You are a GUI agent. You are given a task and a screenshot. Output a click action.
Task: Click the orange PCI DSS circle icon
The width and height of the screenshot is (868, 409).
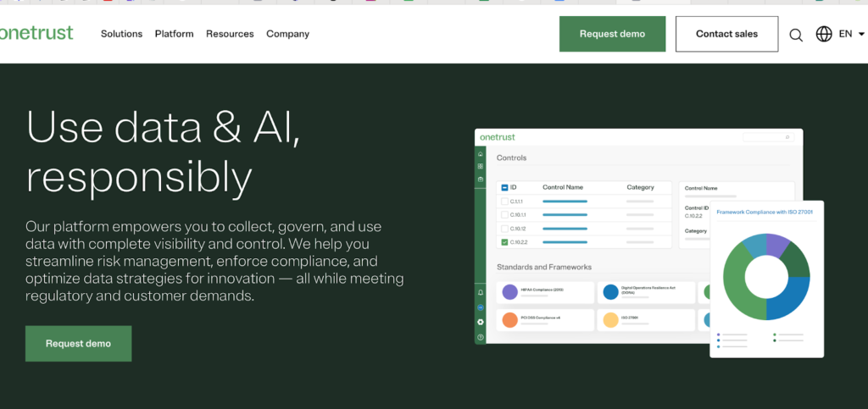[509, 319]
